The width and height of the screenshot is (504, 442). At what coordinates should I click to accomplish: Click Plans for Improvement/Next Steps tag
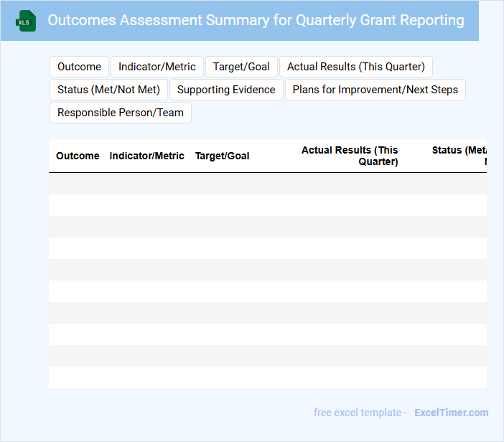pos(375,90)
